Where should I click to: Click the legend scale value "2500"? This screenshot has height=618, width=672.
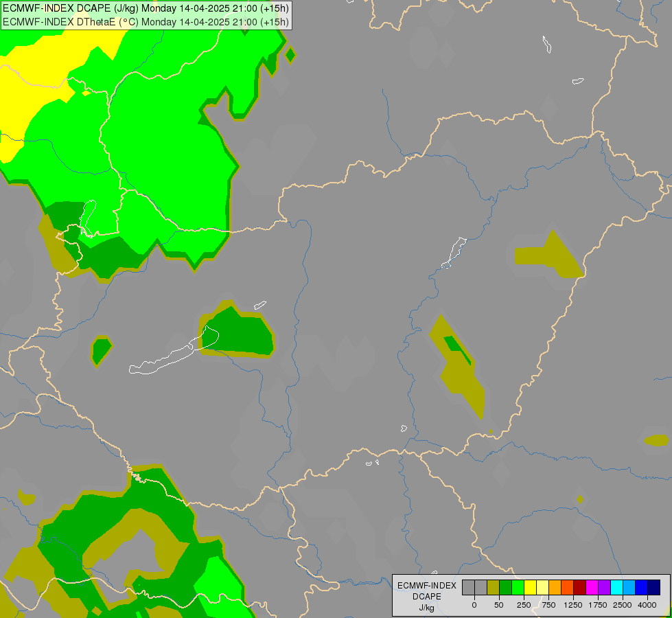click(623, 605)
